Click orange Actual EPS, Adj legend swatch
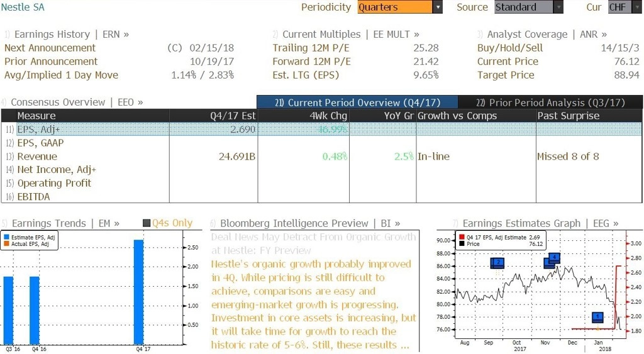The width and height of the screenshot is (644, 354). pos(6,244)
